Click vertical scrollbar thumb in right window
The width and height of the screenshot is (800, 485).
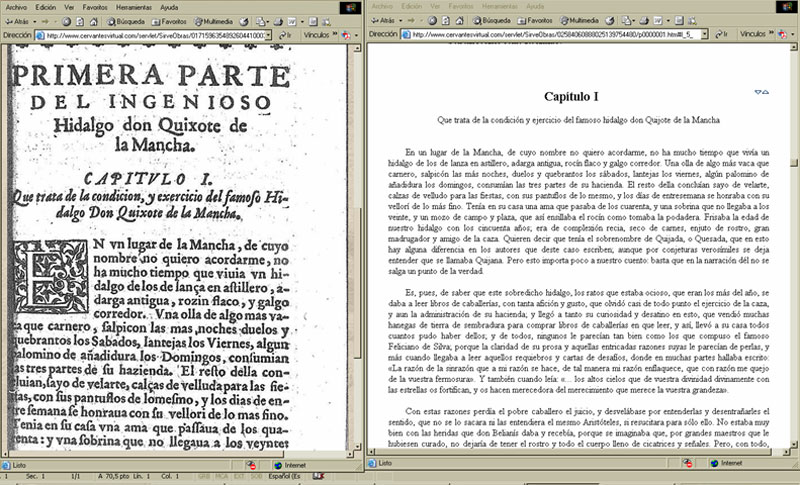794,163
